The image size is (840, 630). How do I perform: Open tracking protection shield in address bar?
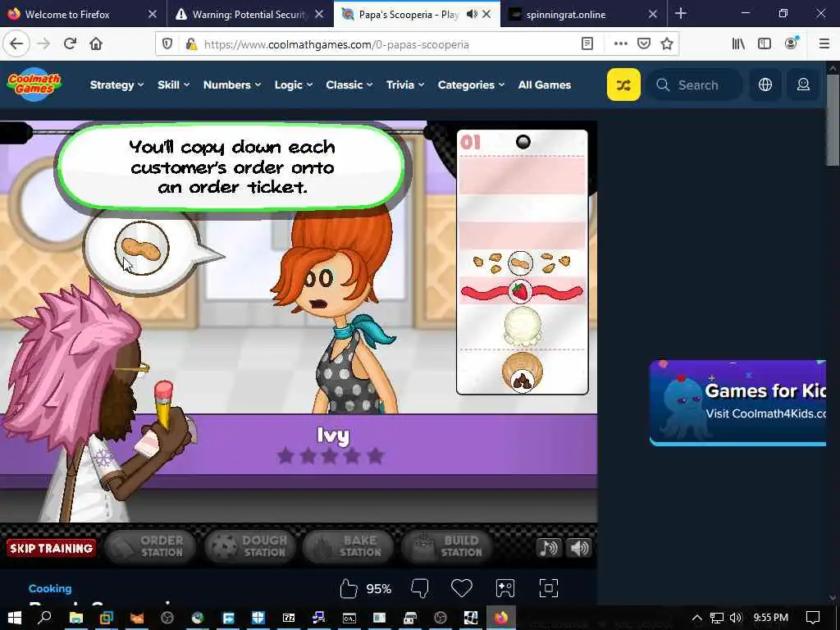[167, 44]
